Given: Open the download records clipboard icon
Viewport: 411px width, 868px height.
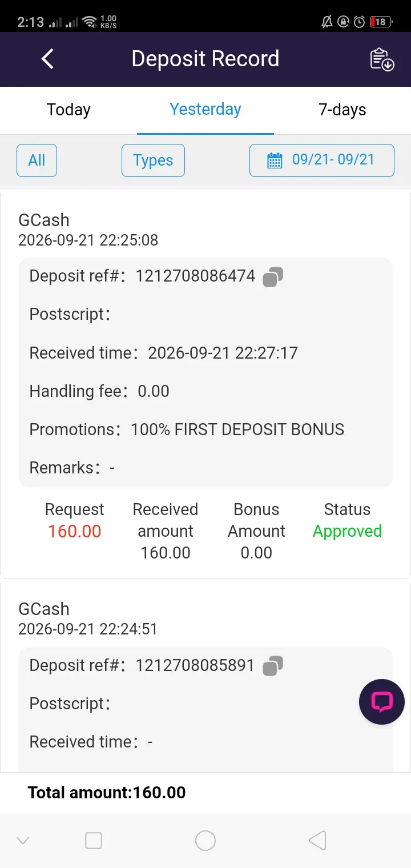Looking at the screenshot, I should 382,59.
